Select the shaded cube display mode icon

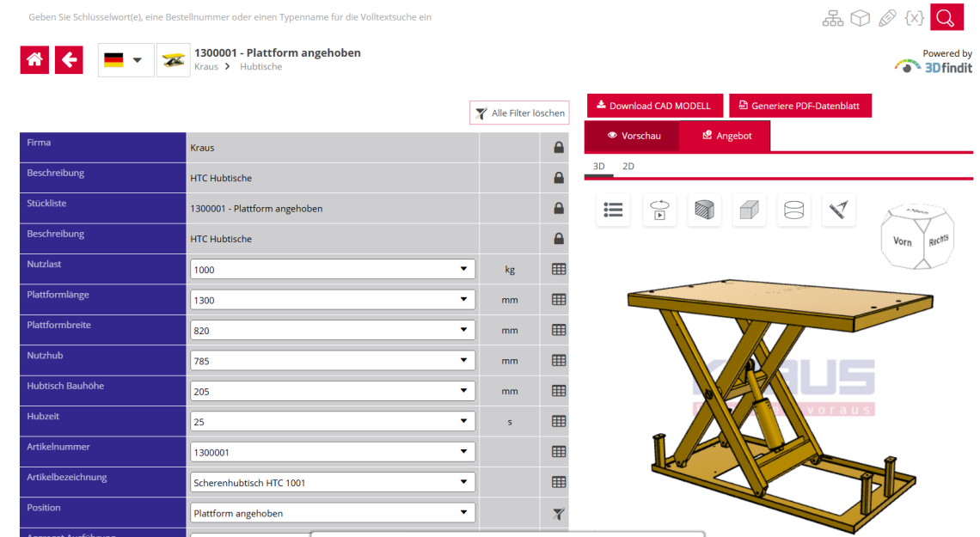pos(749,210)
